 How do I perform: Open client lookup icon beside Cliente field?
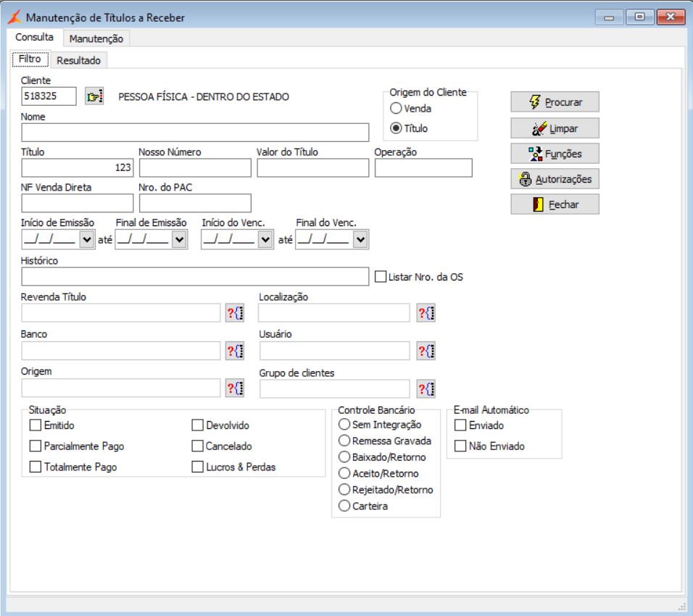coord(94,96)
